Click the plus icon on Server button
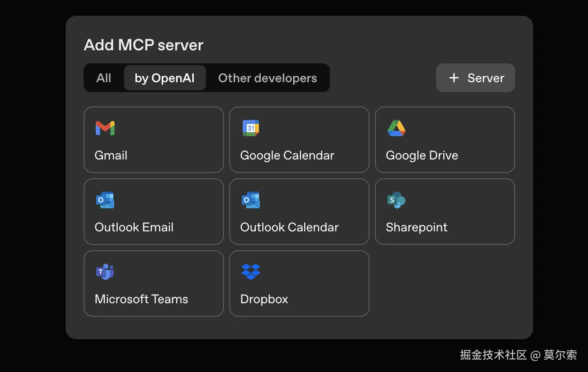Image resolution: width=588 pixels, height=372 pixels. [x=454, y=78]
